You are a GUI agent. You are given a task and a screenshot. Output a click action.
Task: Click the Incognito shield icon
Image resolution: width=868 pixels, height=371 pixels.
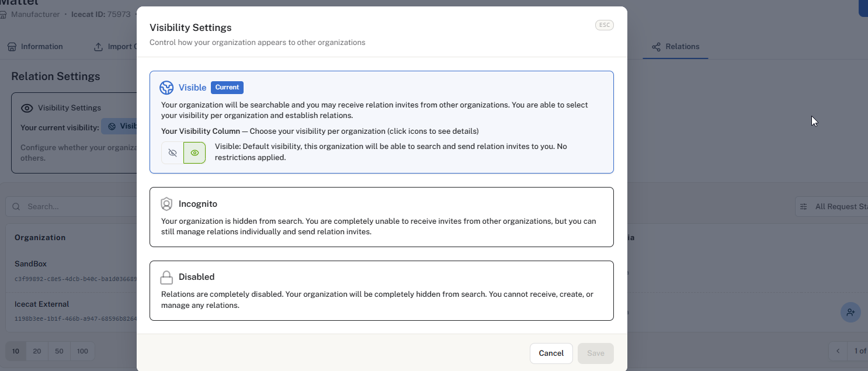coord(166,204)
